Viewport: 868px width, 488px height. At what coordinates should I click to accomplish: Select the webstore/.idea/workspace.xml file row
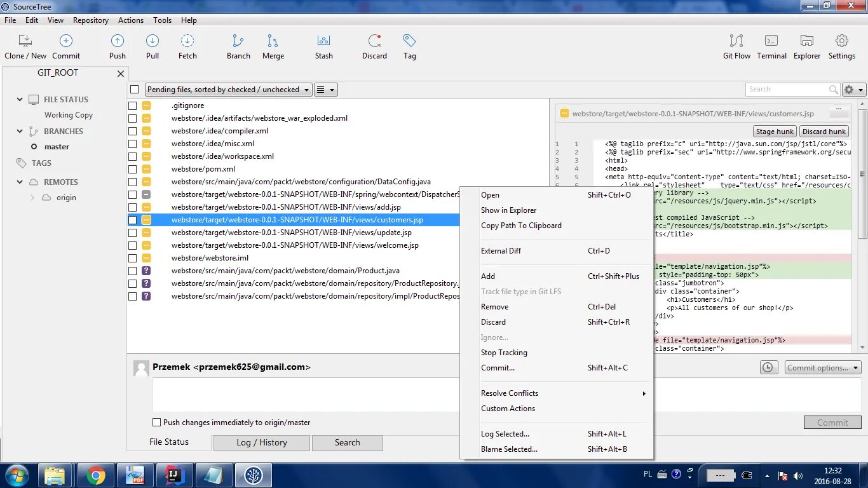(337, 156)
